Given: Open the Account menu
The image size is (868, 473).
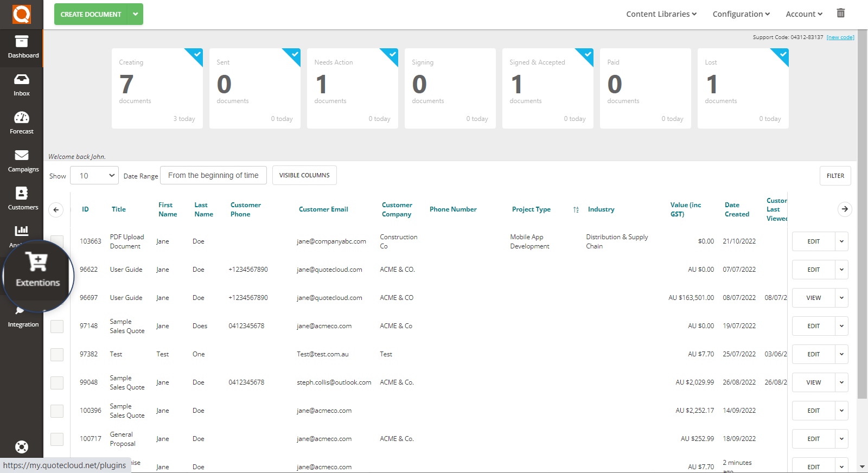Looking at the screenshot, I should tap(804, 14).
